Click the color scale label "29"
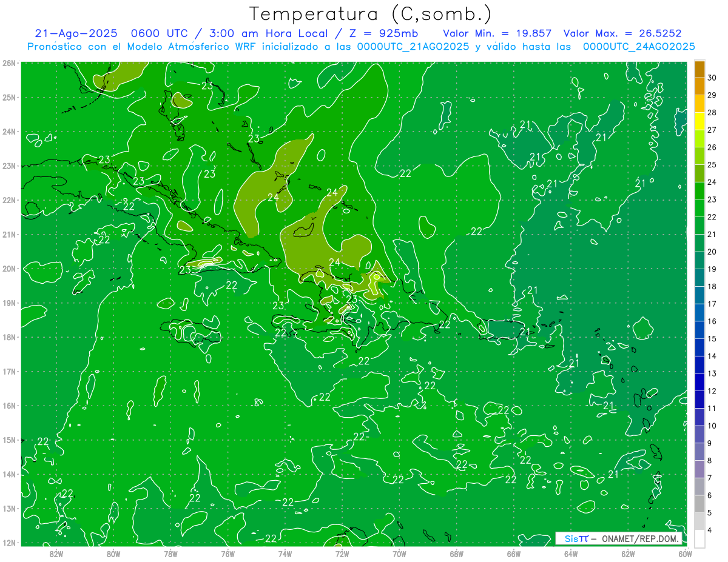The image size is (728, 562). [x=712, y=95]
